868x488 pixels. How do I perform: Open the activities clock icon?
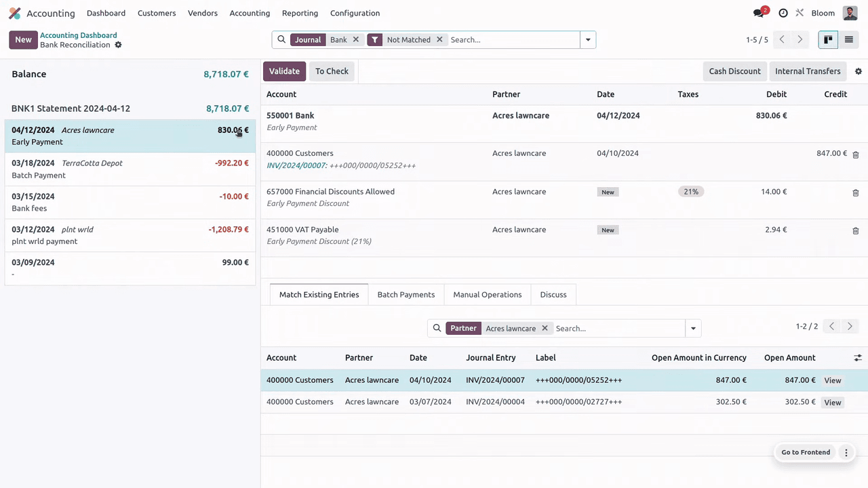783,13
